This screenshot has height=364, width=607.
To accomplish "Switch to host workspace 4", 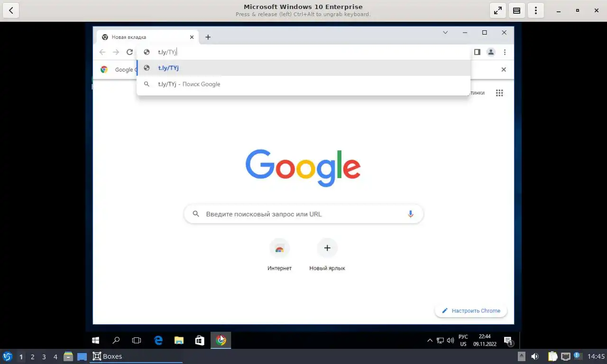I will click(55, 357).
